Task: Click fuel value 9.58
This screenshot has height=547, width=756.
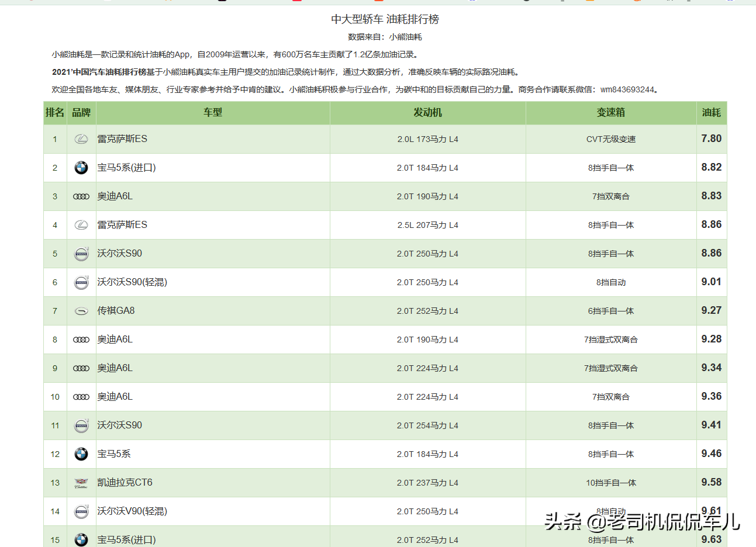Action: click(x=712, y=482)
